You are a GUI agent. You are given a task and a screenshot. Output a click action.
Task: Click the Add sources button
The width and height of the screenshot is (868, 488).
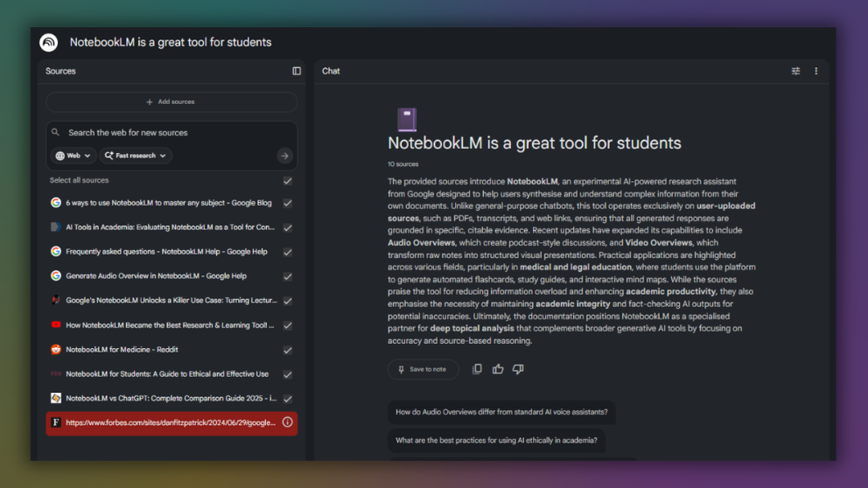pos(171,101)
